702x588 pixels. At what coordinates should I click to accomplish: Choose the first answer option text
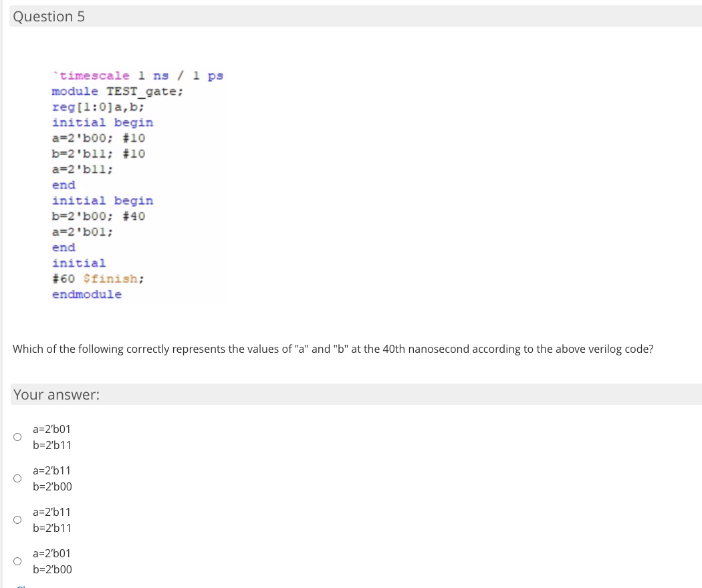point(53,436)
